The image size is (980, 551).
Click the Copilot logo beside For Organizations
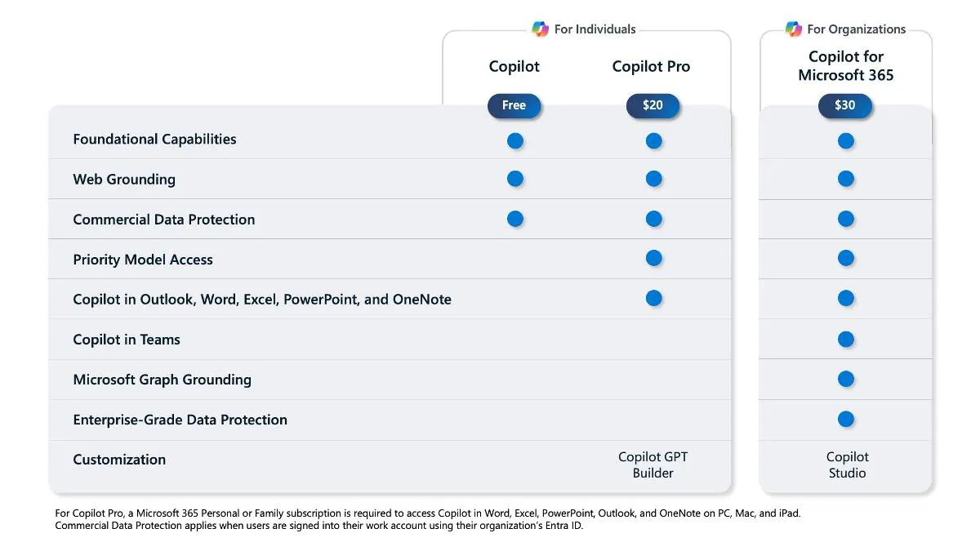[x=794, y=29]
